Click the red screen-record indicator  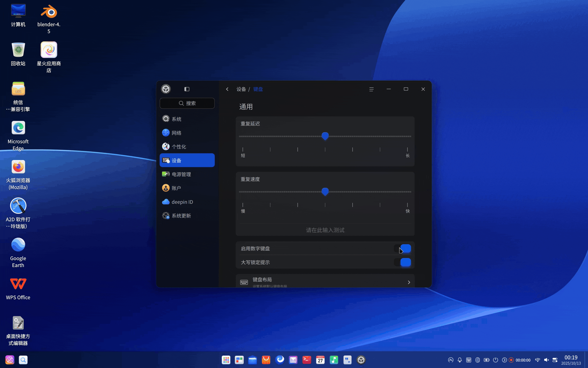coord(511,360)
